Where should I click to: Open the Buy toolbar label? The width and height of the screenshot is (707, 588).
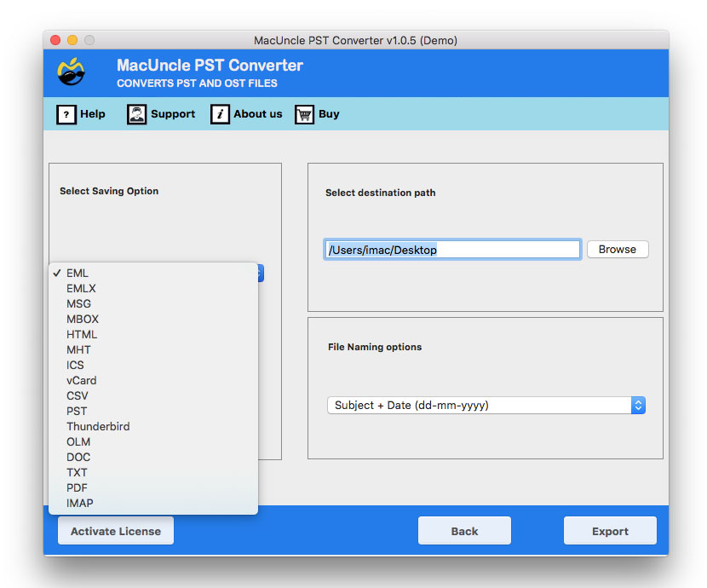point(329,114)
